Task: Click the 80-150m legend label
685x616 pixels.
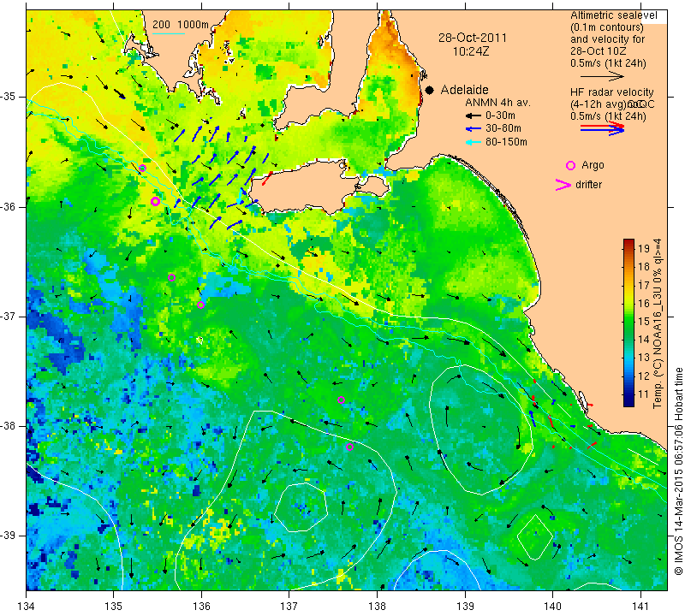Action: (506, 142)
